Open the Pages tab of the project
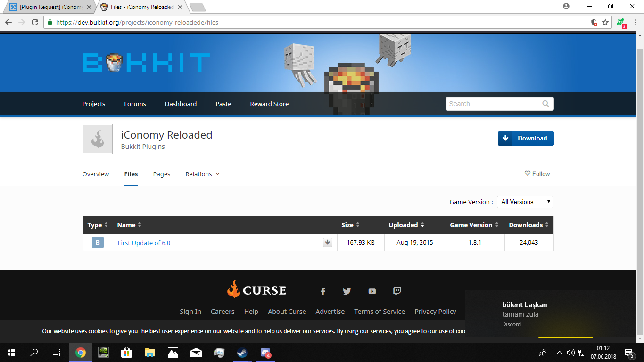Viewport: 644px width, 362px height. point(162,174)
